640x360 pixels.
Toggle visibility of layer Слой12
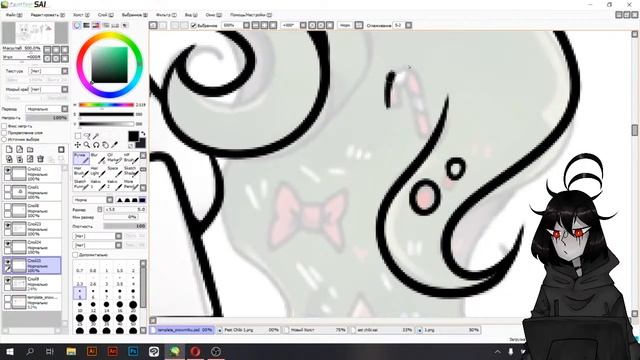pos(7,170)
